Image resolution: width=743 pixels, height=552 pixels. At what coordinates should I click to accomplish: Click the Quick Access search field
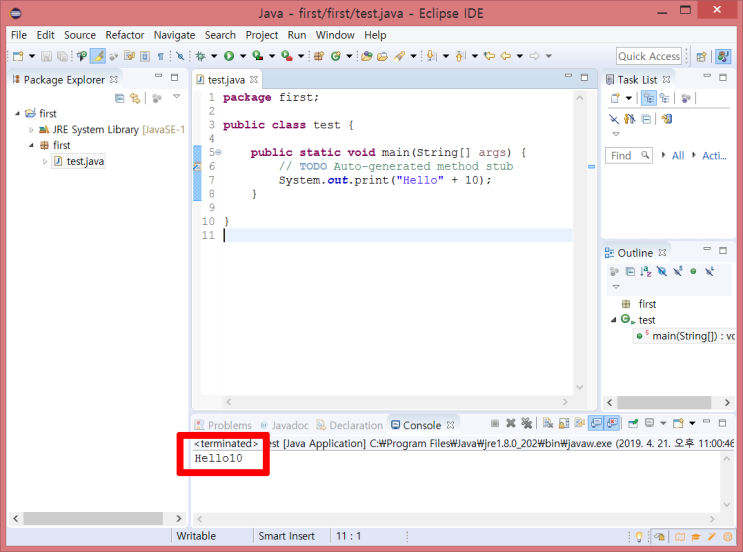(x=648, y=56)
